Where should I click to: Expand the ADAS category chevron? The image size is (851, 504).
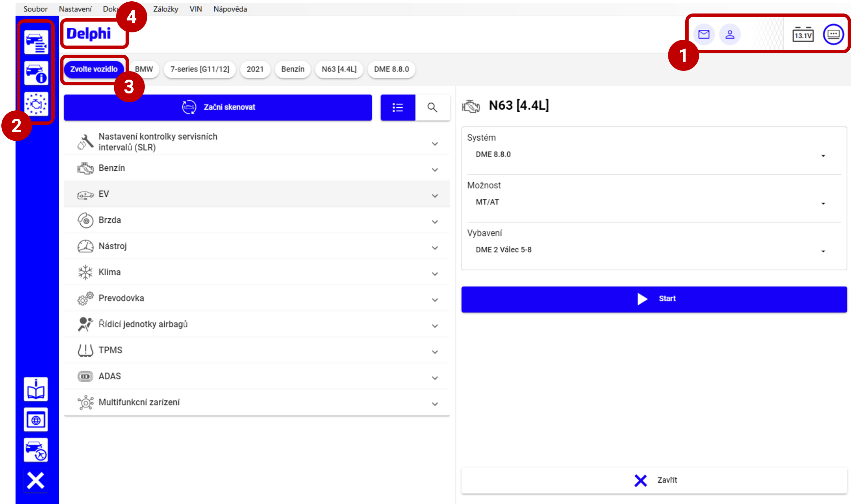(435, 378)
